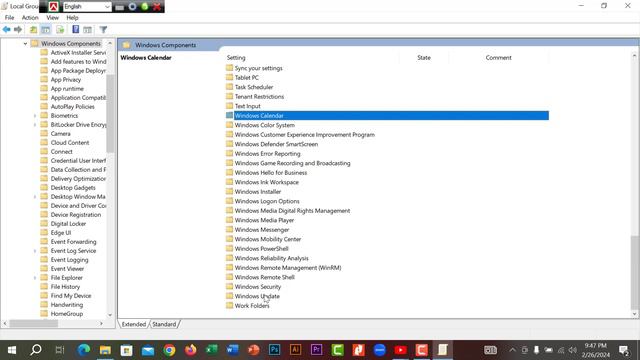Screen dimensions: 640x360
Task: Click the State column header
Action: click(424, 58)
